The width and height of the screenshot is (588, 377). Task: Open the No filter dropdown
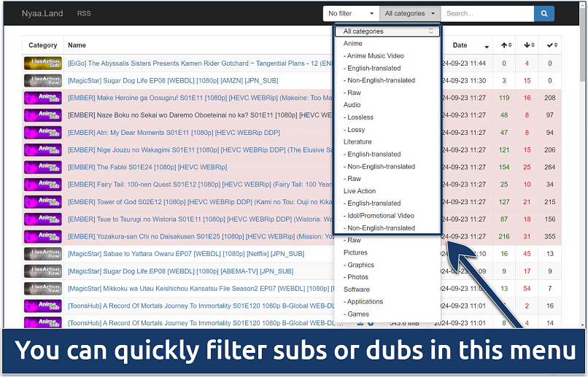click(351, 14)
